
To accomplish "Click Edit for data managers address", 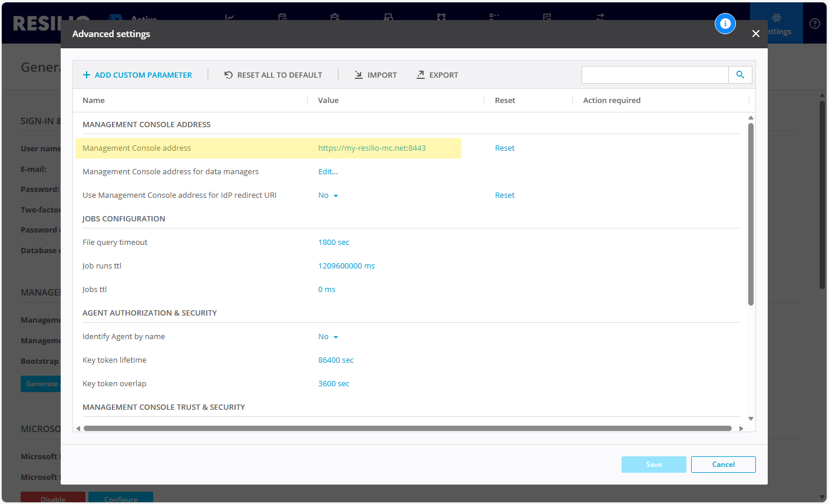I will [328, 172].
